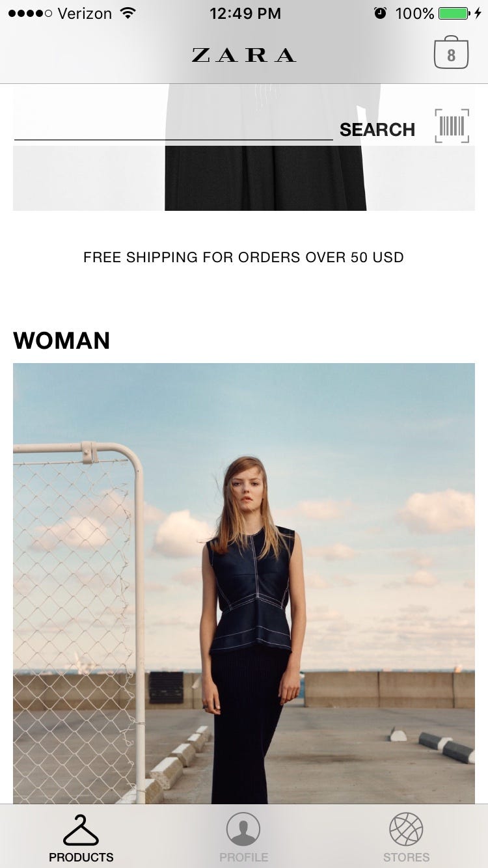
Task: Open the Stores globe icon
Action: pos(406,830)
